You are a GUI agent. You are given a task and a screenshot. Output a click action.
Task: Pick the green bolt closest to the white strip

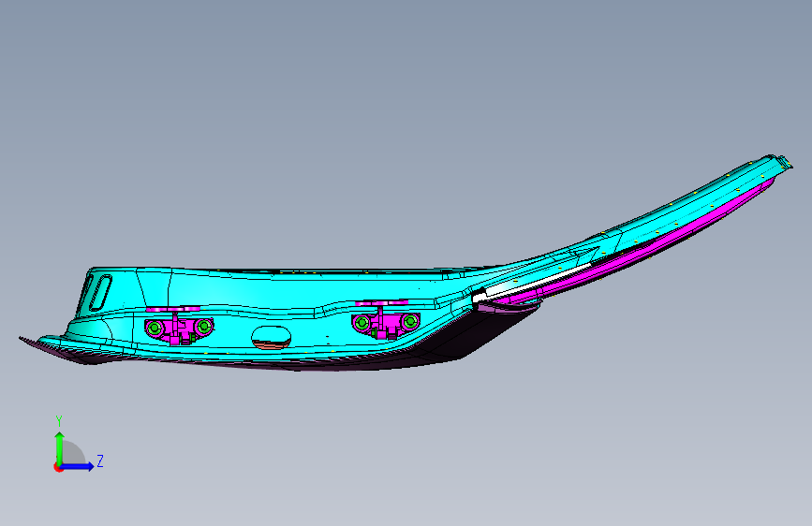pos(410,322)
